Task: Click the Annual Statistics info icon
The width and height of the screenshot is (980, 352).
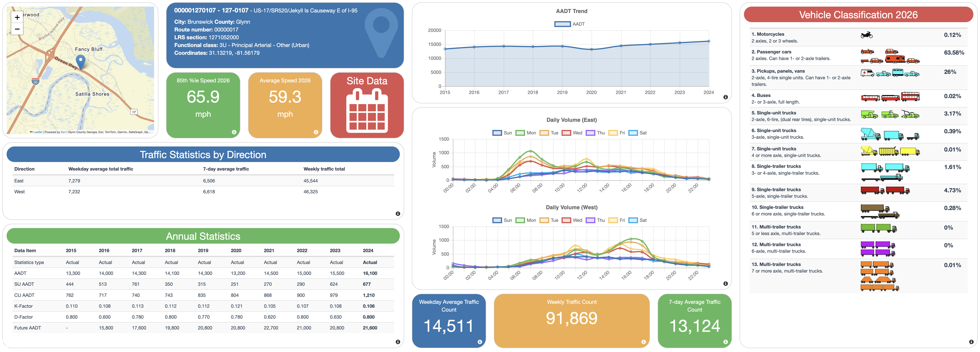Action: click(398, 342)
